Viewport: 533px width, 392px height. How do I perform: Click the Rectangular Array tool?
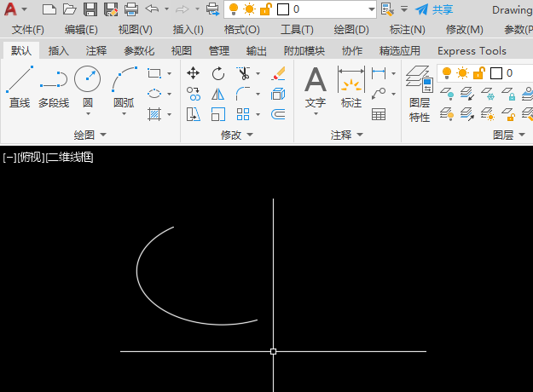point(243,114)
